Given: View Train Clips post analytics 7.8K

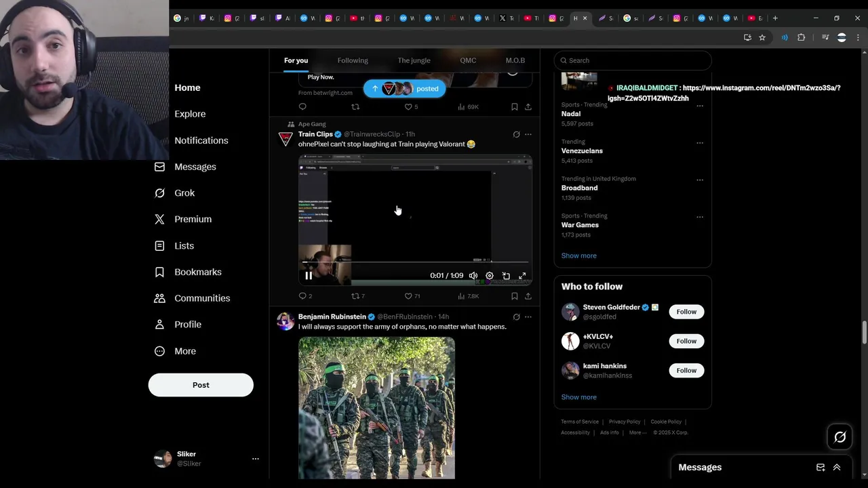Looking at the screenshot, I should [469, 296].
